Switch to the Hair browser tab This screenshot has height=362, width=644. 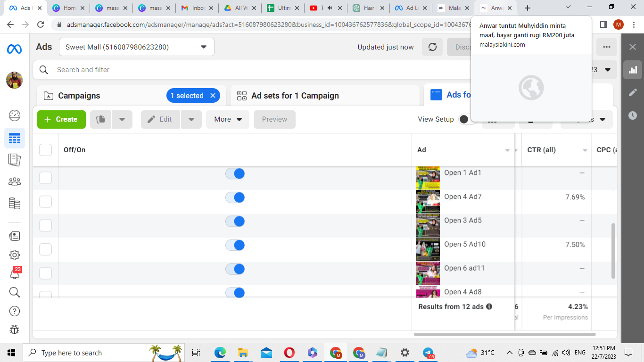pyautogui.click(x=368, y=8)
